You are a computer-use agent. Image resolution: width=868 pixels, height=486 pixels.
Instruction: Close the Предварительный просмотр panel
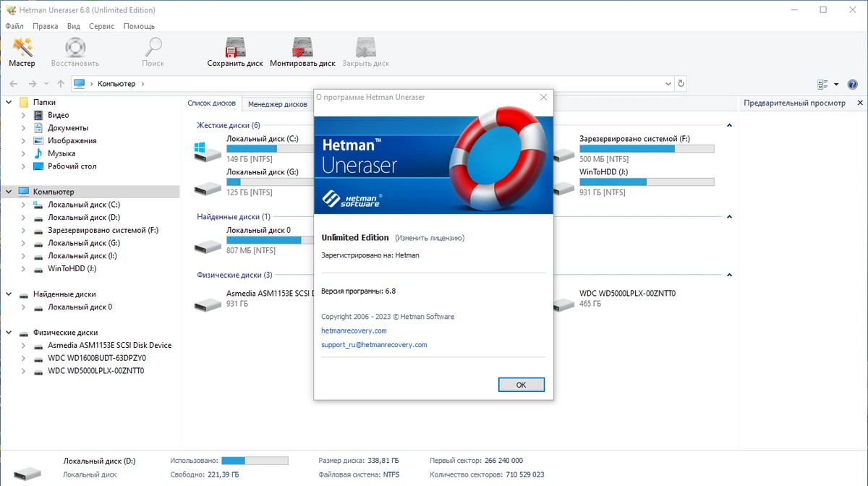860,103
